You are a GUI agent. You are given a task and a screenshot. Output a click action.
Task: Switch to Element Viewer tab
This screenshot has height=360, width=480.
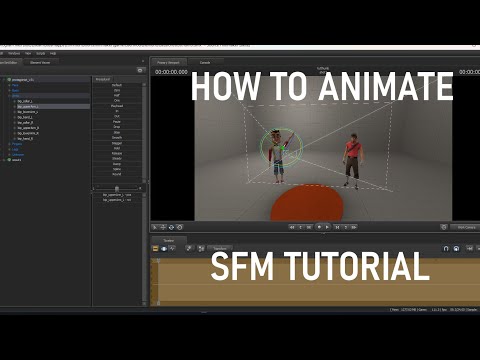click(x=40, y=62)
